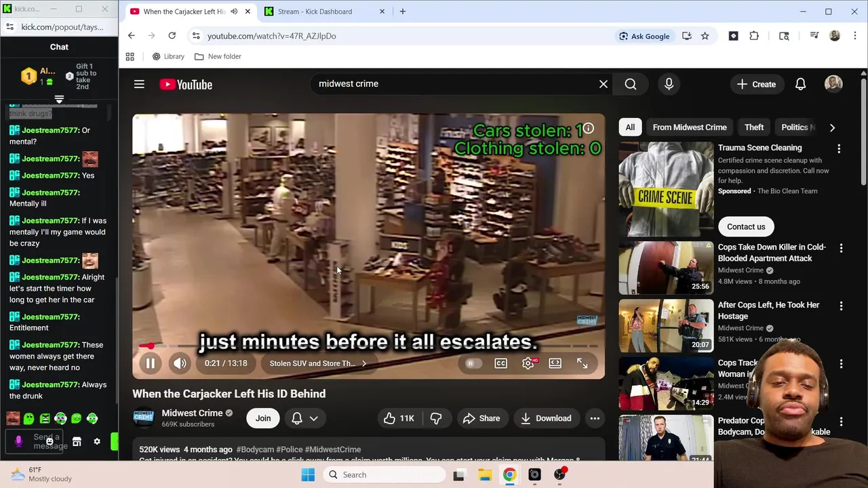The image size is (868, 488).
Task: Open Kick chat settings gear
Action: coord(97,442)
